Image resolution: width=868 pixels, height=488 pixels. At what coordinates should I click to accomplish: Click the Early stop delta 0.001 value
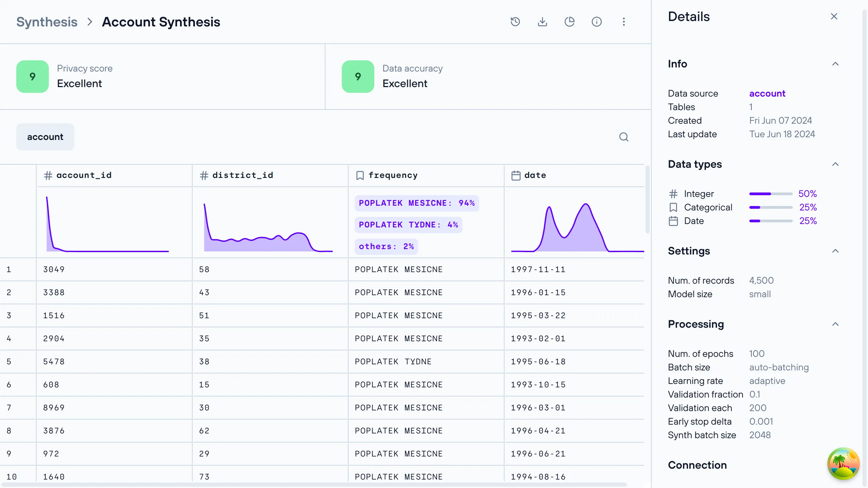(761, 422)
